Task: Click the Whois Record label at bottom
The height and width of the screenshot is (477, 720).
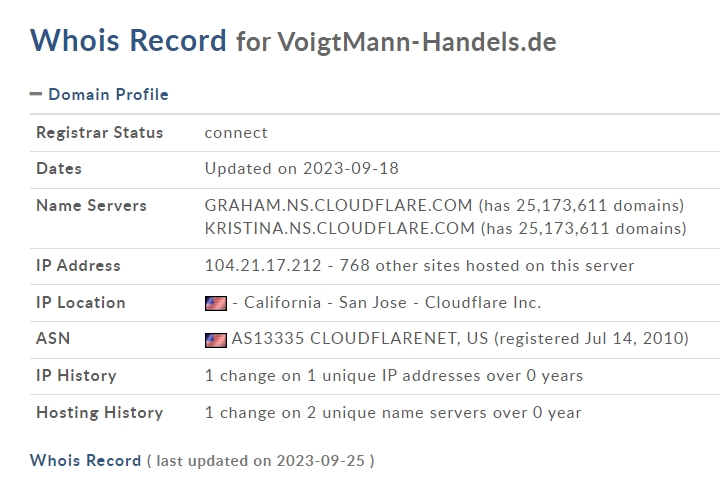Action: pyautogui.click(x=85, y=460)
